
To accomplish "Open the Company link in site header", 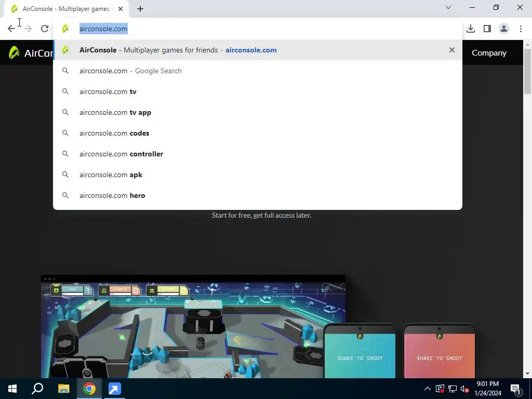I will click(489, 53).
